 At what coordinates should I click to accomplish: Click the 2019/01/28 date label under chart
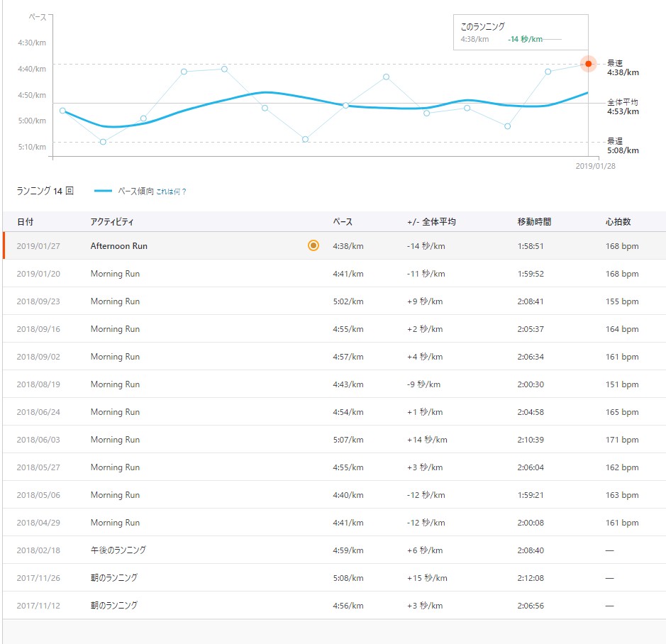coord(595,166)
